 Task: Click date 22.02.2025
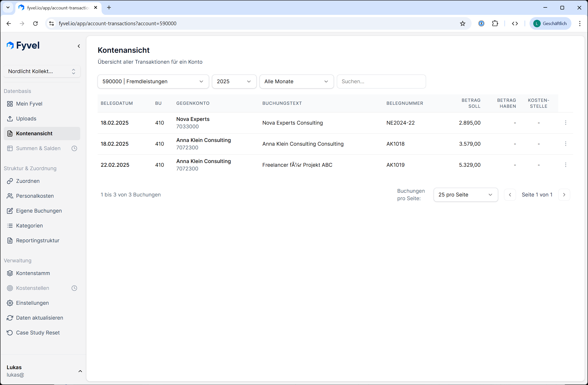(x=115, y=165)
